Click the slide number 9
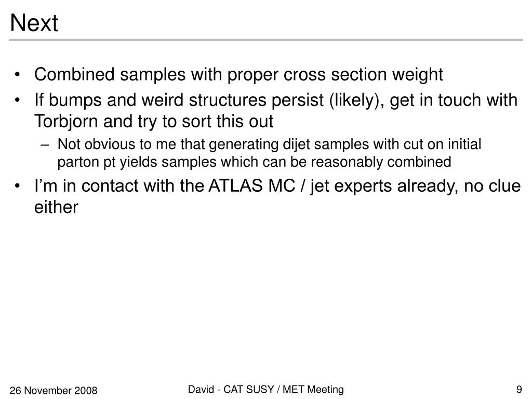 [519, 389]
